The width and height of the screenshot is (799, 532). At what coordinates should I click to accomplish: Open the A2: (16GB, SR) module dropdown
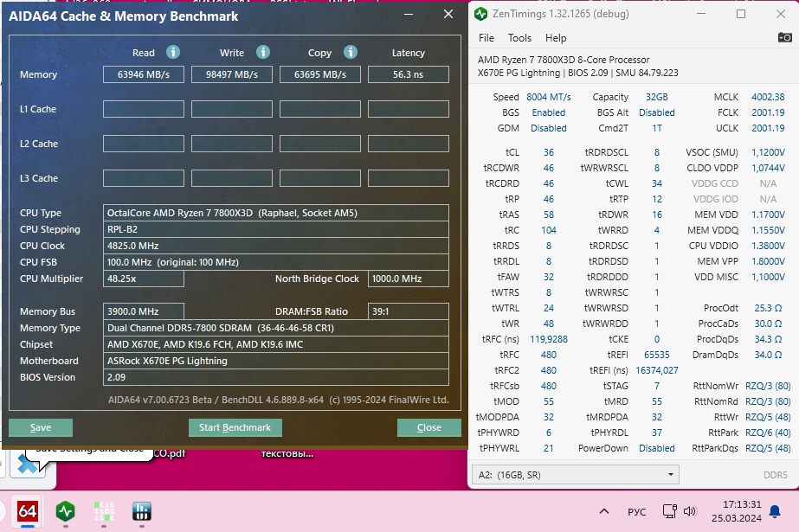(x=576, y=475)
